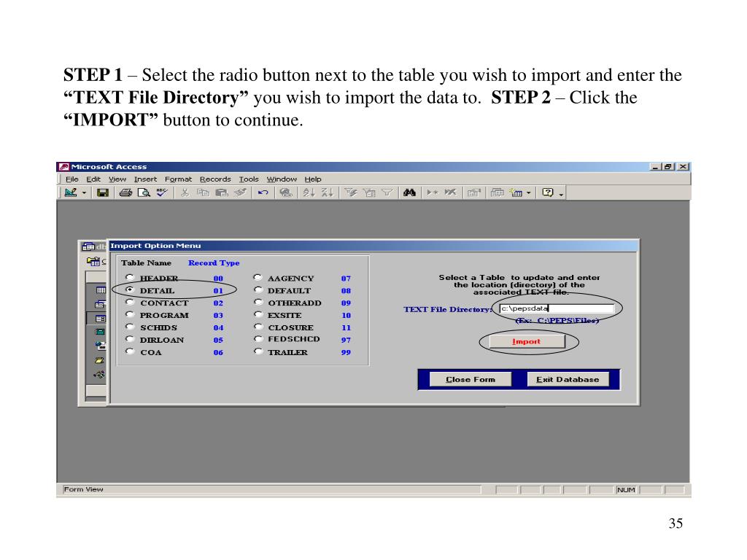
Task: Open the View mode dropdown arrow
Action: click(85, 192)
